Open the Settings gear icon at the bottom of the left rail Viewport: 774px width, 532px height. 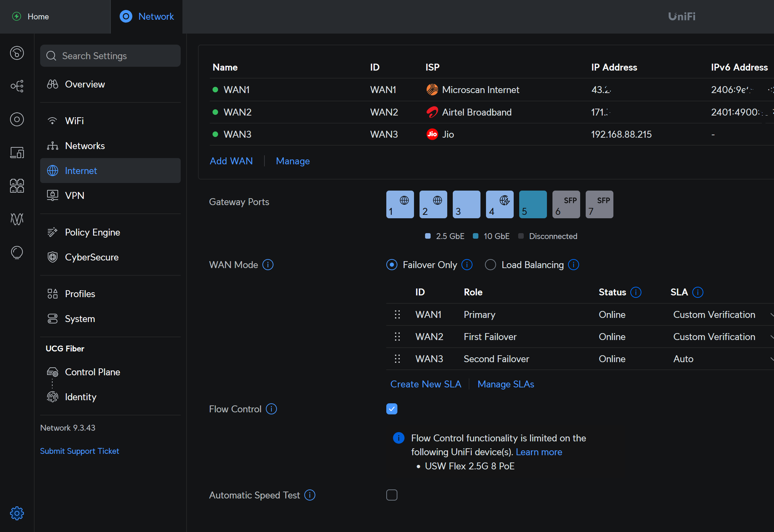click(x=17, y=513)
